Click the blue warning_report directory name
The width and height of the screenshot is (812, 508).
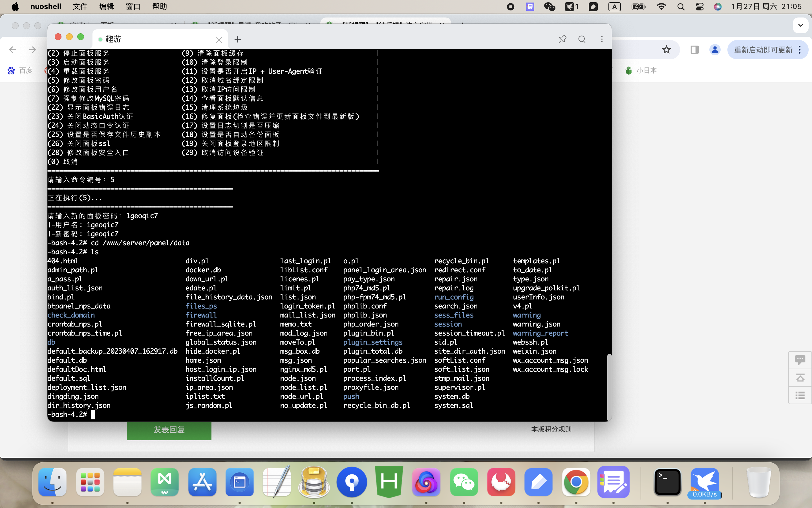click(x=540, y=333)
